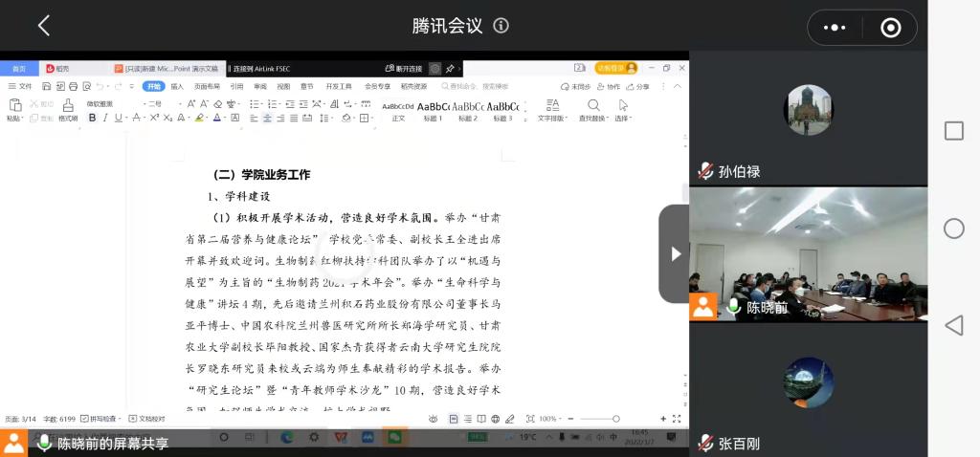Expand the font name dropdown (微软雅黑)
This screenshot has height=457, width=980.
tap(100, 103)
